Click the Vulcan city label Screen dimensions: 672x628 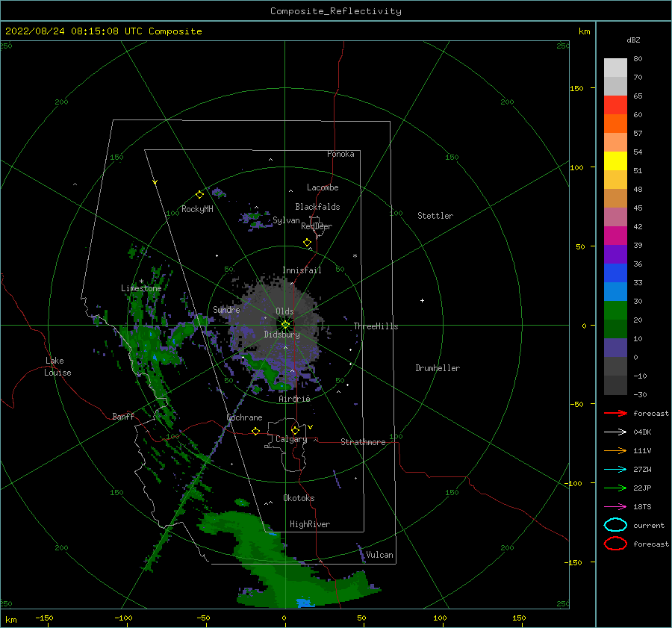pyautogui.click(x=379, y=555)
